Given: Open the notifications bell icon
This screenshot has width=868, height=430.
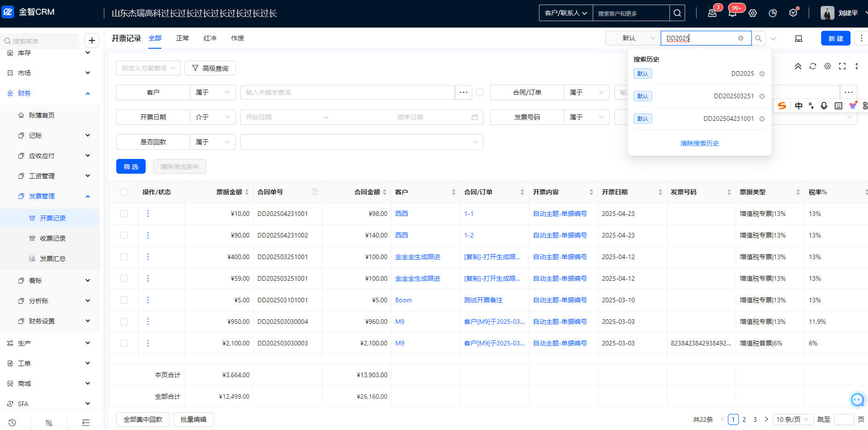Looking at the screenshot, I should tap(732, 13).
